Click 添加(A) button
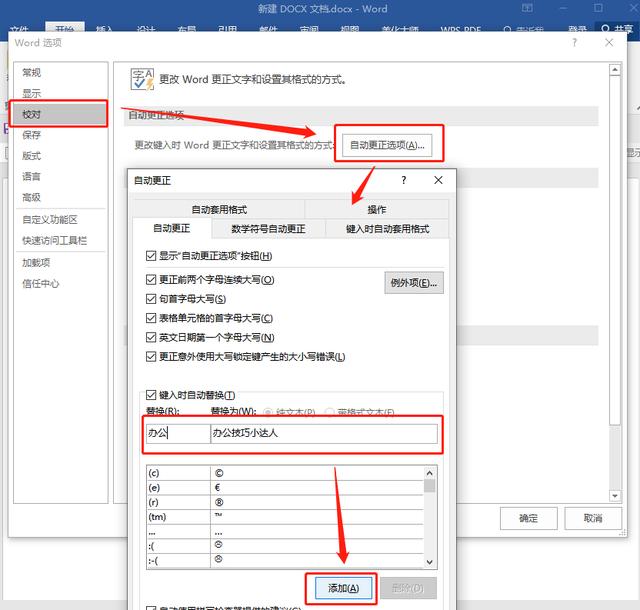This screenshot has height=610, width=640. [344, 588]
